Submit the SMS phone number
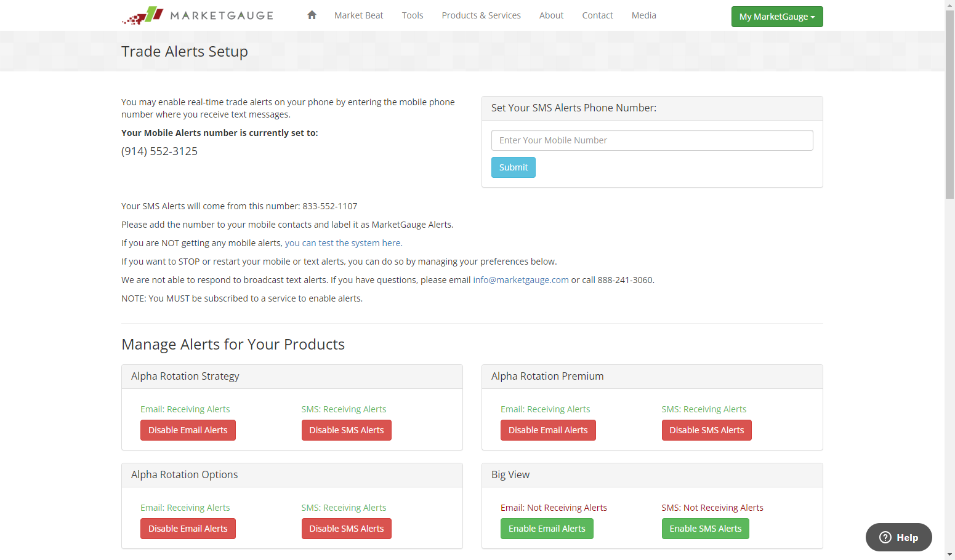Viewport: 955px width, 560px height. tap(514, 167)
